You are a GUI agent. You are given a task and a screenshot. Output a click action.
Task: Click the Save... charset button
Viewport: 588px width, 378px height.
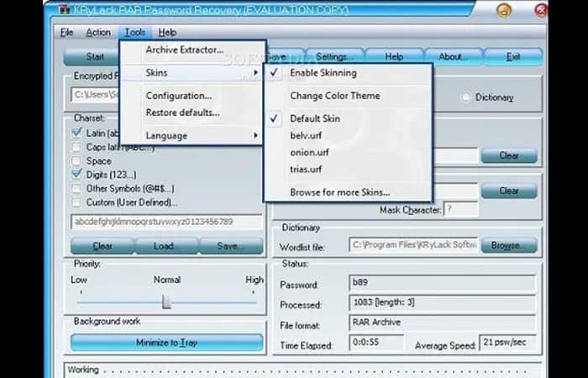tap(231, 246)
